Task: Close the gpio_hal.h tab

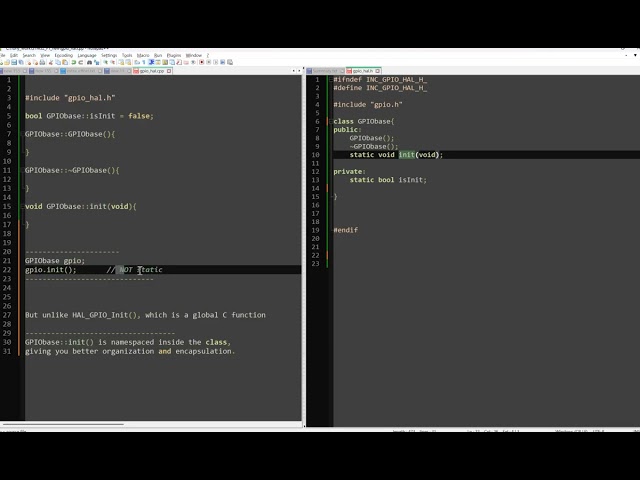Action: pyautogui.click(x=378, y=71)
